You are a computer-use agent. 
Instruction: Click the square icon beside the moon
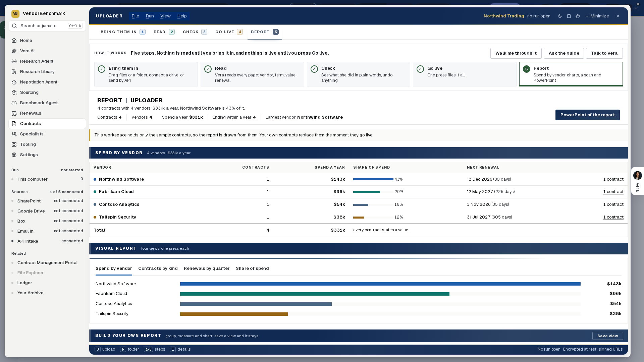(x=569, y=16)
